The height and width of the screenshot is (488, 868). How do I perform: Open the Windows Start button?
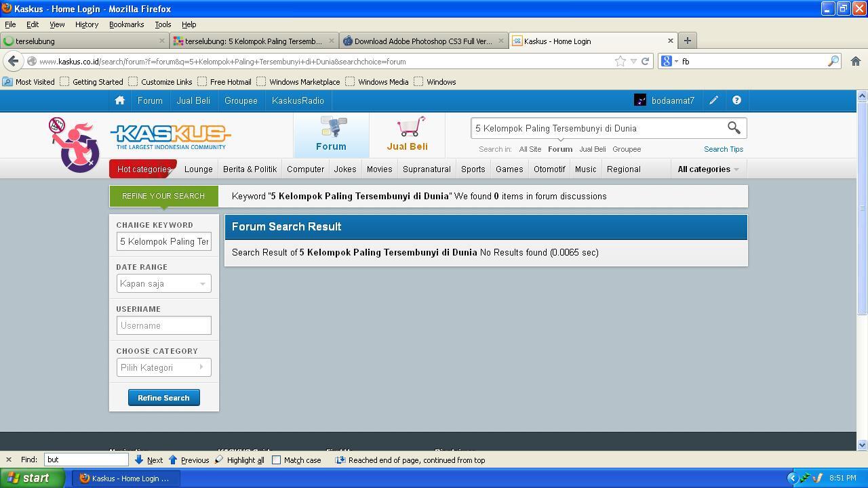point(33,478)
